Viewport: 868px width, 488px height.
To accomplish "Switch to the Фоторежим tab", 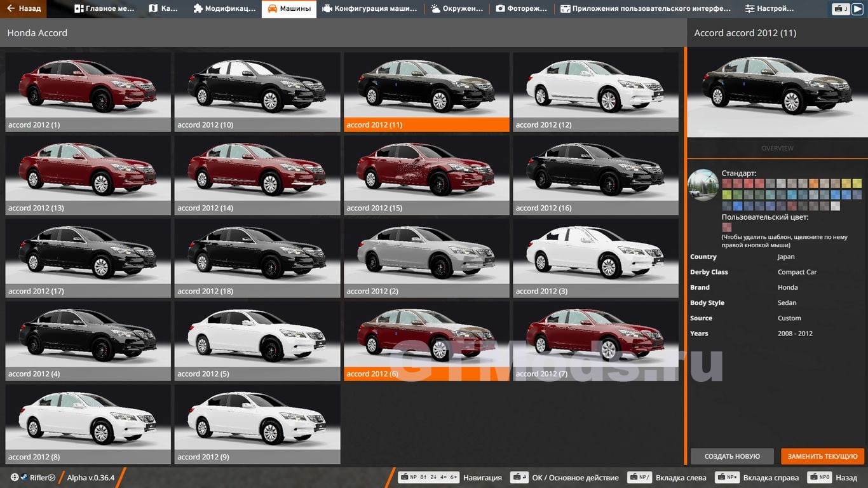I will click(522, 9).
